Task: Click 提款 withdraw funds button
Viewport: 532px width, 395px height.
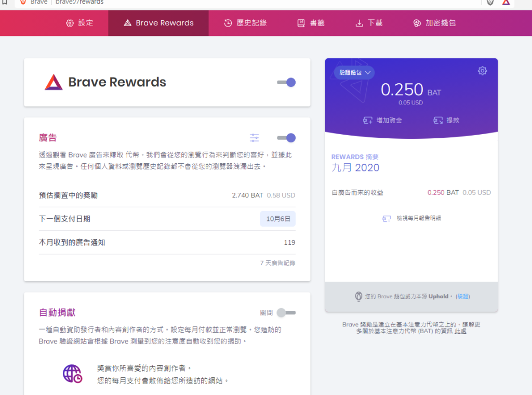Action: [446, 121]
